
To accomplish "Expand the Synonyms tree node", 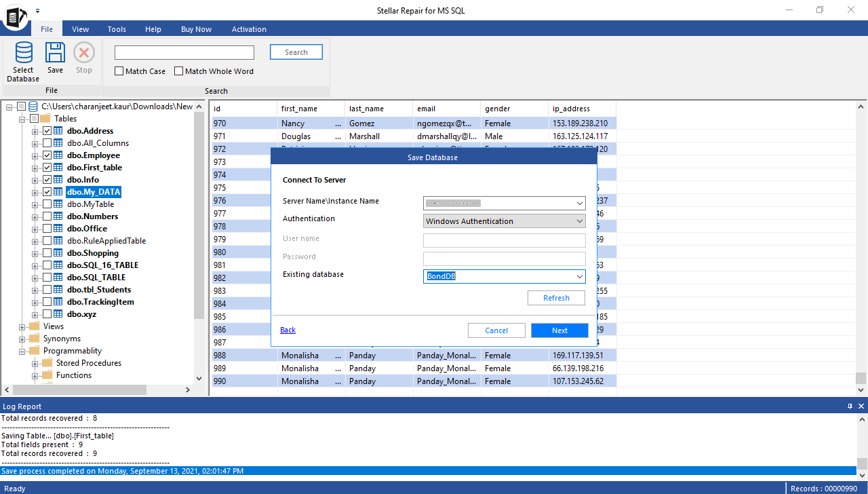I will (x=22, y=339).
